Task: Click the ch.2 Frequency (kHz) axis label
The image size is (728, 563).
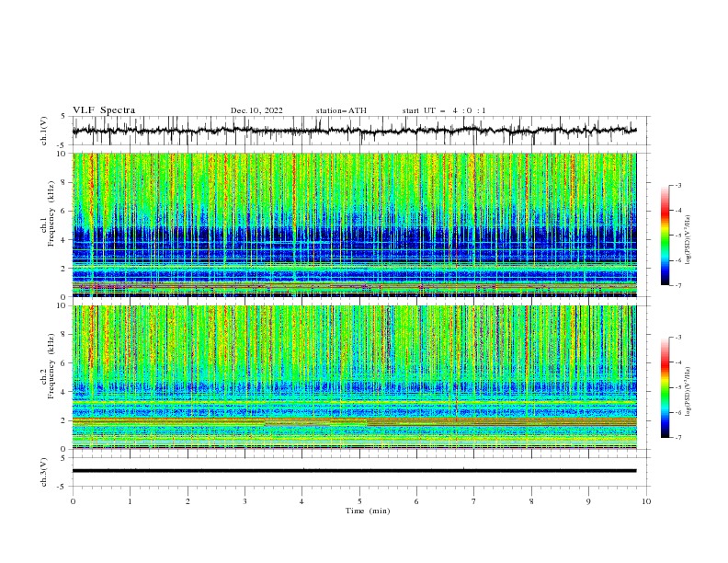Action: 48,366
